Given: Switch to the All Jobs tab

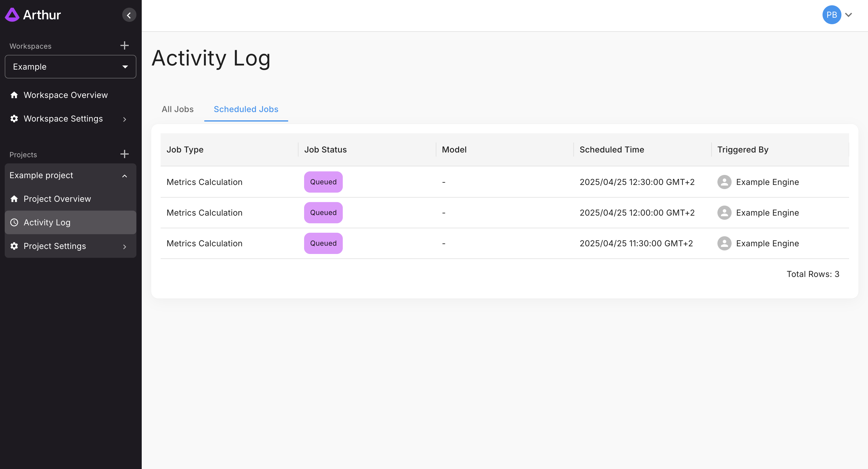Looking at the screenshot, I should click(177, 109).
